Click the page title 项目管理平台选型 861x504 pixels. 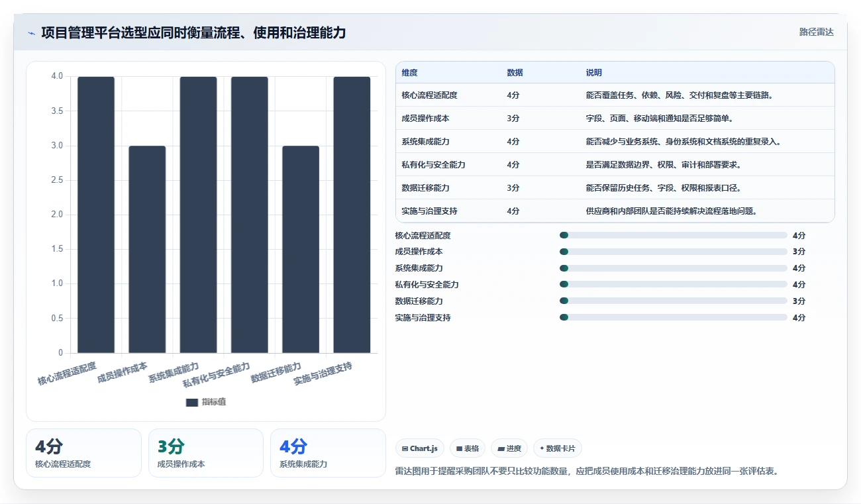[x=193, y=32]
